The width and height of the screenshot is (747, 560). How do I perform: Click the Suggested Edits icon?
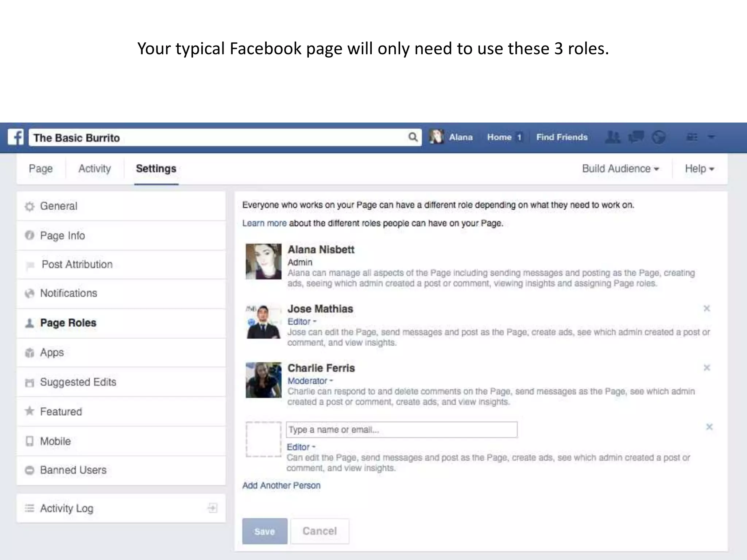[30, 382]
